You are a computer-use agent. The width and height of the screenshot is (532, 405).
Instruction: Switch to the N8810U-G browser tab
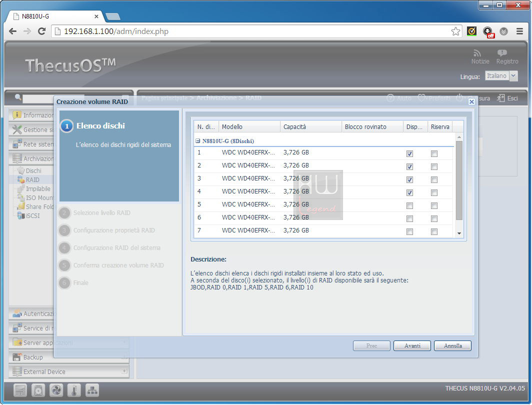coord(54,16)
